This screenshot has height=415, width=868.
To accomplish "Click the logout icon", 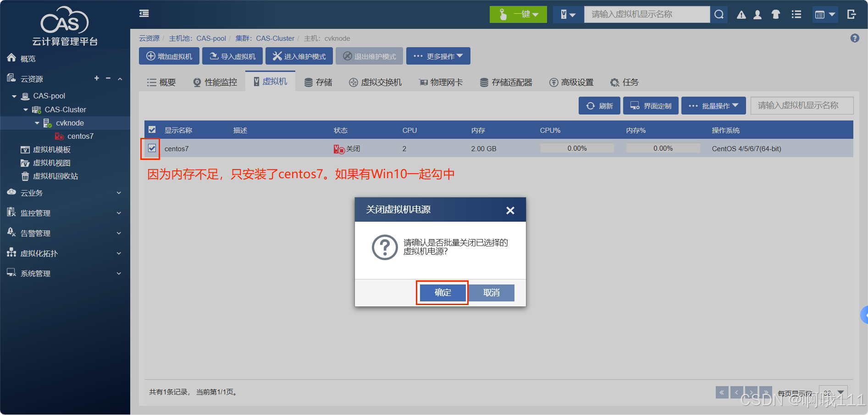I will 851,15.
